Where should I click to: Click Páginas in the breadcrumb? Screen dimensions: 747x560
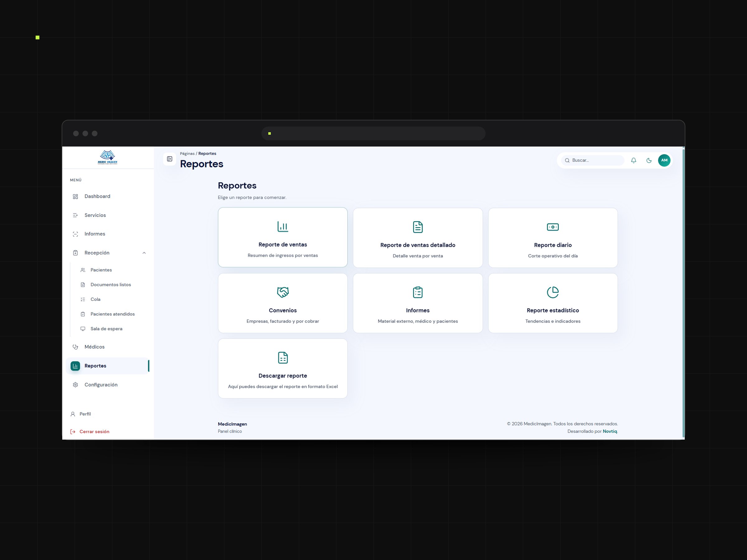pos(187,154)
